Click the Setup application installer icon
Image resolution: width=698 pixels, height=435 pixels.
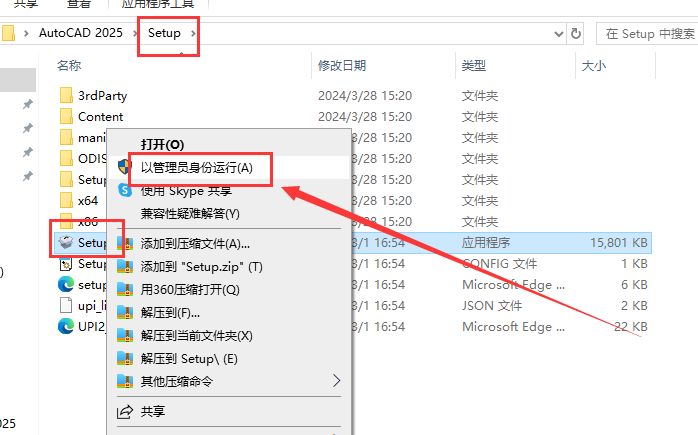65,243
